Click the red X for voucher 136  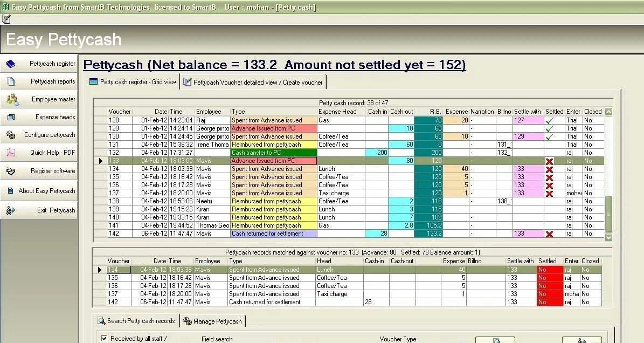(550, 186)
